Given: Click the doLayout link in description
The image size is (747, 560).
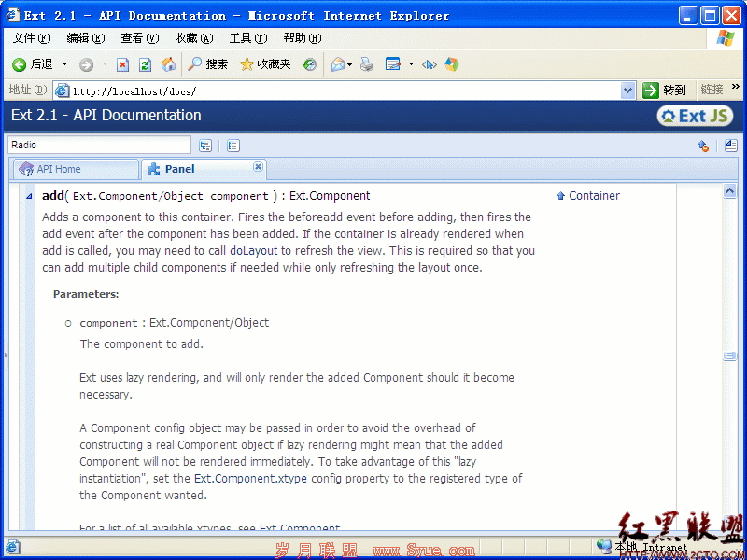Looking at the screenshot, I should (253, 251).
